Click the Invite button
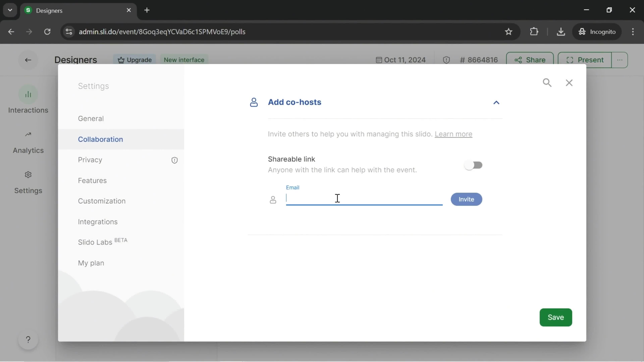This screenshot has width=644, height=362. coord(467,199)
